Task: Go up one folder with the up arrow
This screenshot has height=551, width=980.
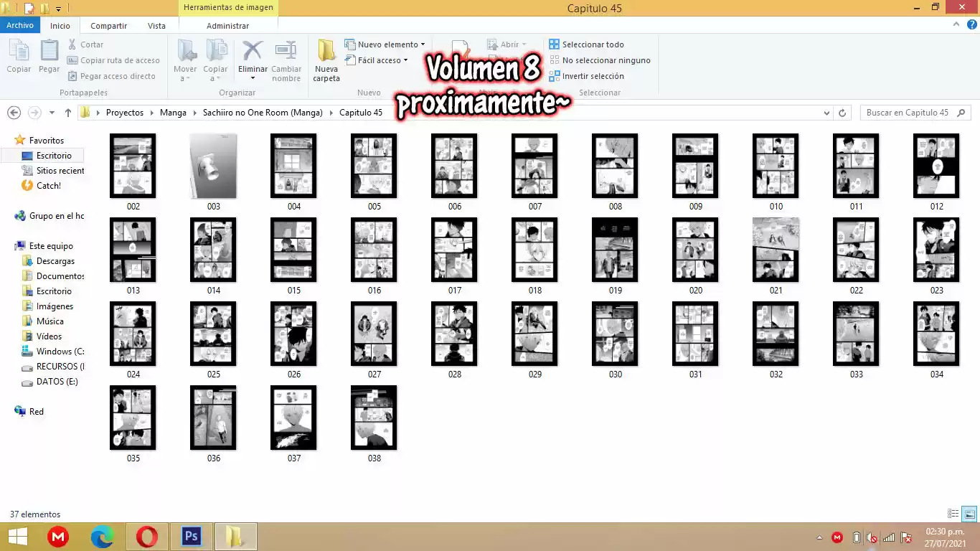Action: (68, 113)
